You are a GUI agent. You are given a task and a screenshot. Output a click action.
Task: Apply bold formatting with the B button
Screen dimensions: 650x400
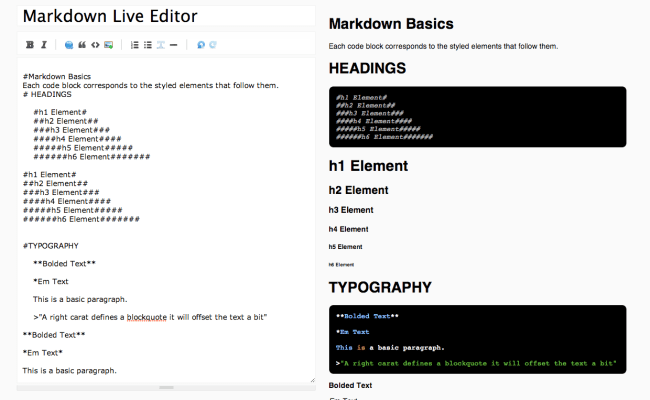tap(30, 45)
